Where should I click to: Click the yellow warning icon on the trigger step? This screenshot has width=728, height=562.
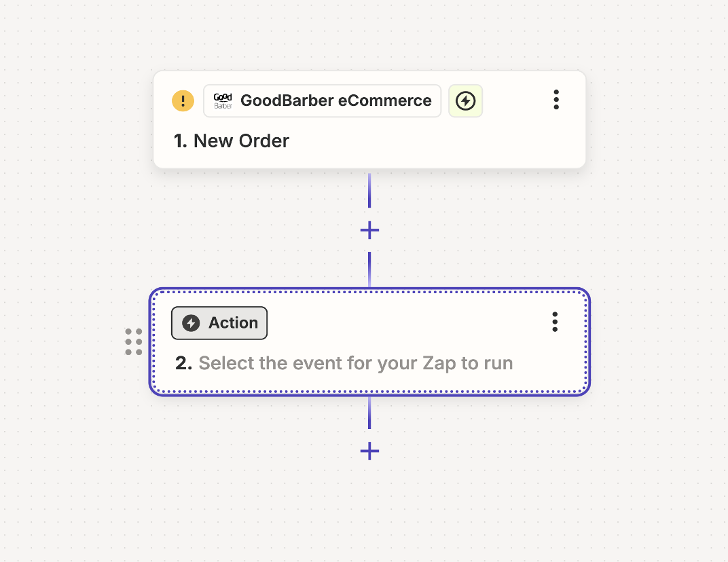point(183,101)
